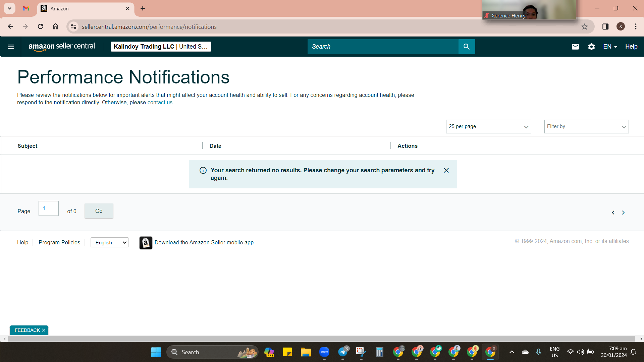Viewport: 644px width, 362px height.
Task: Click the horizontal scrollbar
Action: point(321,339)
